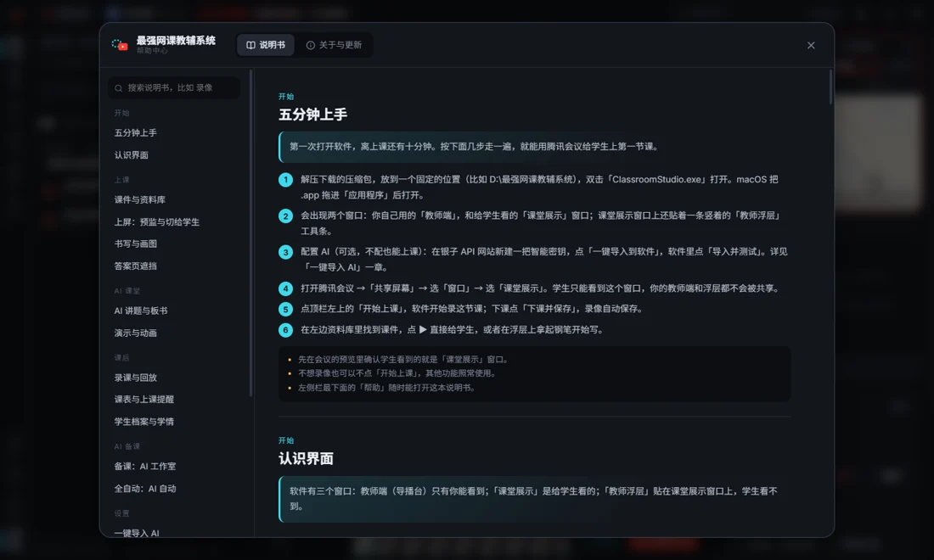Click the sidebar vertical scrollbar
Screen dimensions: 934x560
pos(250,233)
